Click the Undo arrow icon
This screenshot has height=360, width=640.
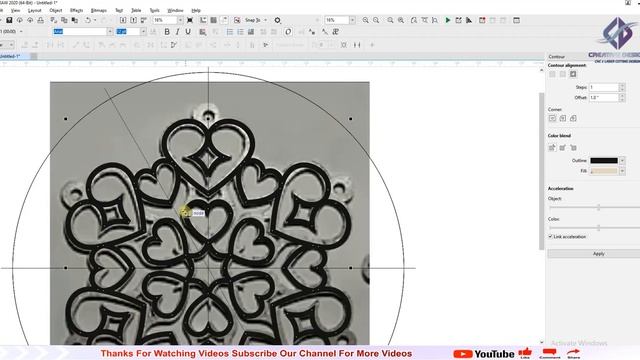pos(88,20)
